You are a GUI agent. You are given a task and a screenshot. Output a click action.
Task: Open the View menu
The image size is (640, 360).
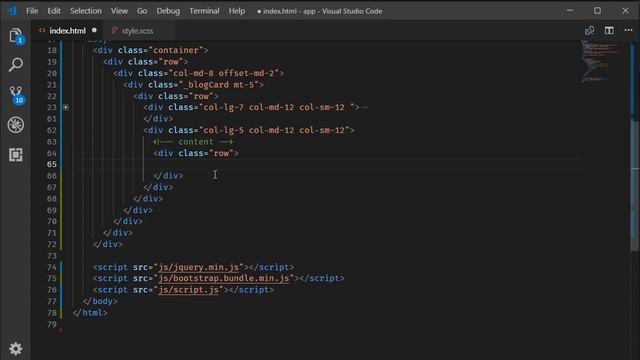click(x=119, y=11)
